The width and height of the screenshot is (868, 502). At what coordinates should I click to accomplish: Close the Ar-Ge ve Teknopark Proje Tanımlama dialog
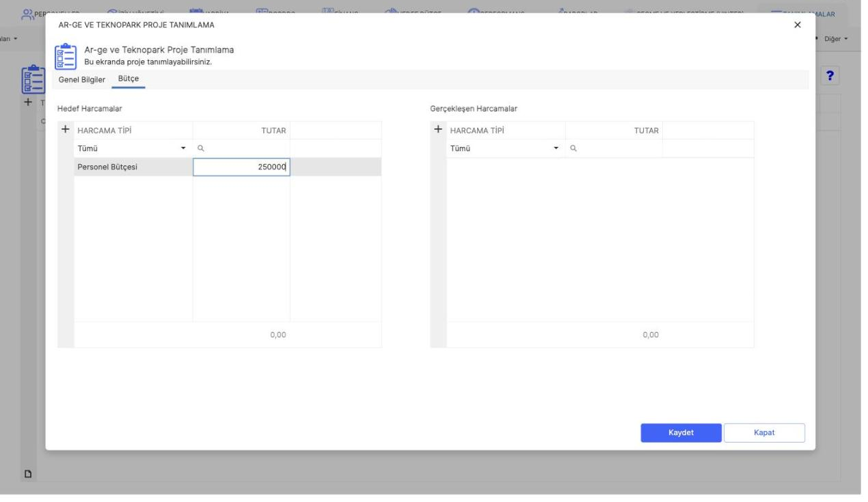click(x=797, y=25)
